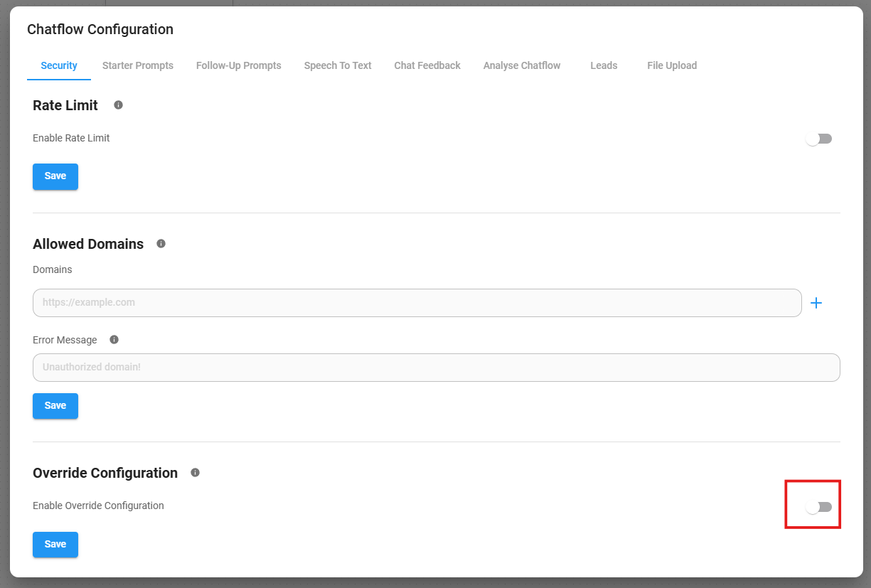Focus the Domains URL input field
Screen dimensions: 871x588
pyautogui.click(x=417, y=303)
